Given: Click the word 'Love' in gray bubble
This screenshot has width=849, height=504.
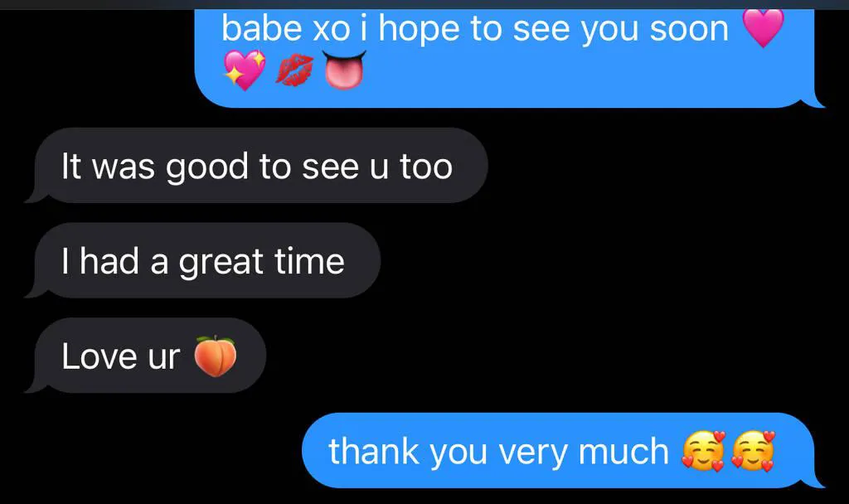Looking at the screenshot, I should point(99,356).
